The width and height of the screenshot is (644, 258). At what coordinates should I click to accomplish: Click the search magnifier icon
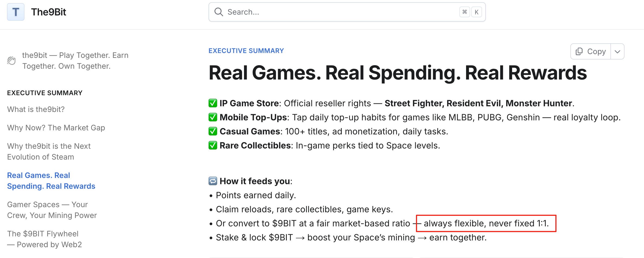click(219, 12)
